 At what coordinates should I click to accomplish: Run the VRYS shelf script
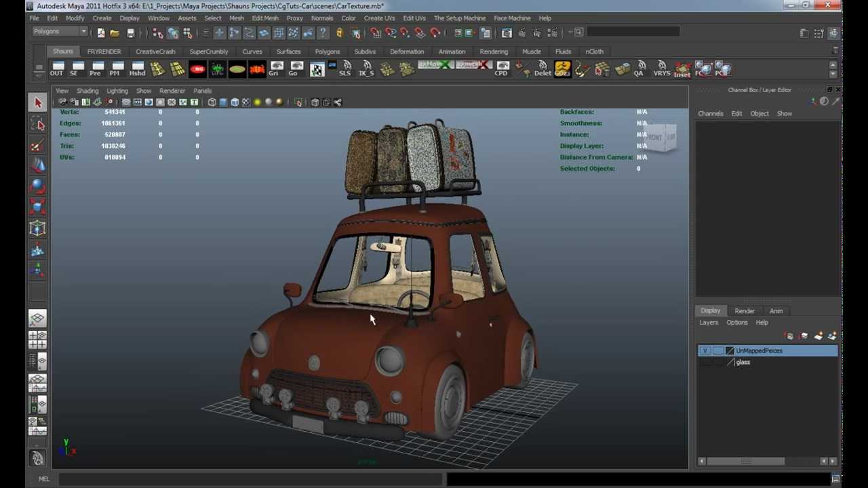(x=661, y=69)
